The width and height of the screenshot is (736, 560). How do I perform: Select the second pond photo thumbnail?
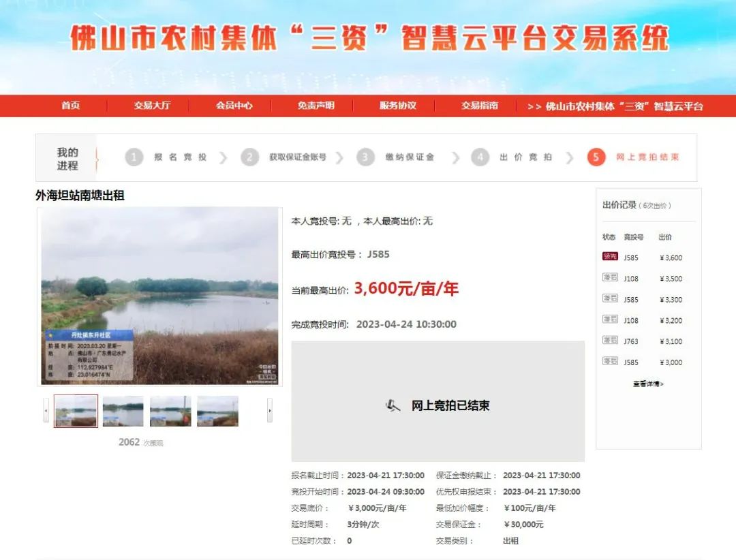(x=123, y=411)
